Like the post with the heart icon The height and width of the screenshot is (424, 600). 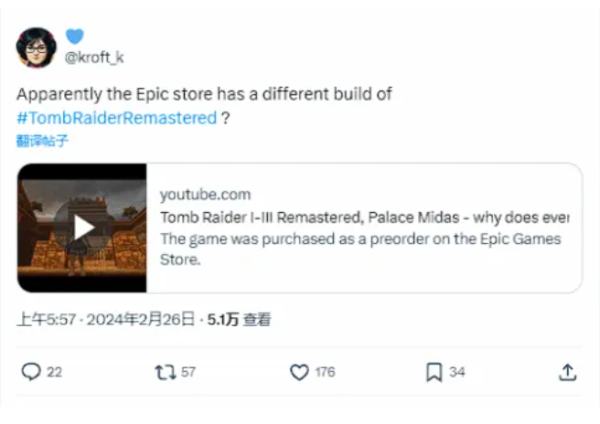point(298,372)
